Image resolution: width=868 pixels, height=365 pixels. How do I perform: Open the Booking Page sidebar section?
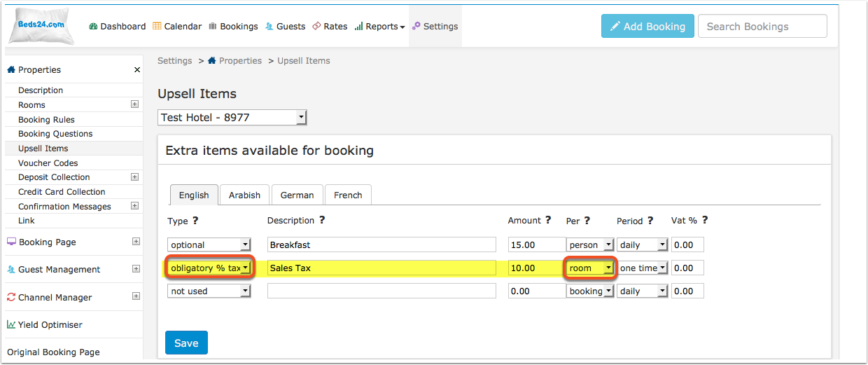pos(47,242)
